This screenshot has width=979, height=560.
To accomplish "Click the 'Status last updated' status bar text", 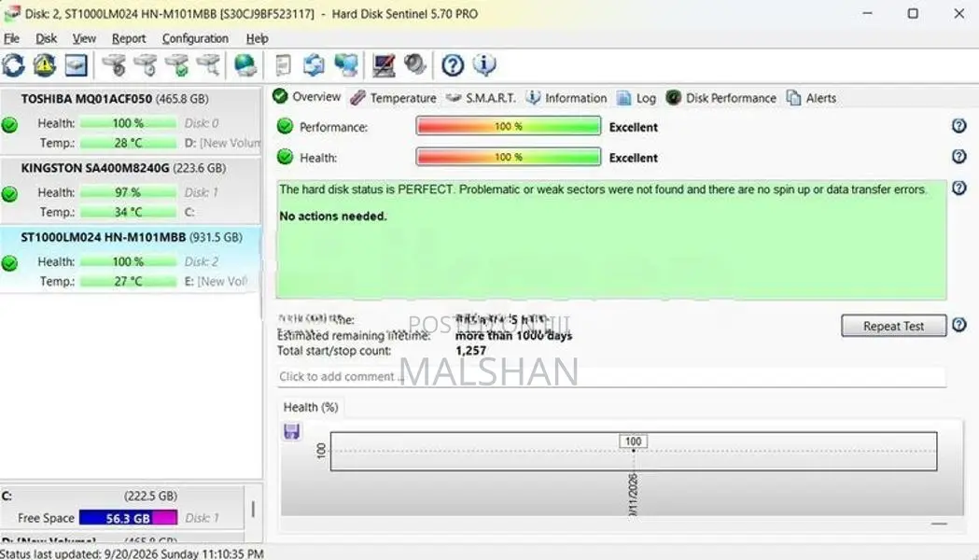I will point(132,553).
